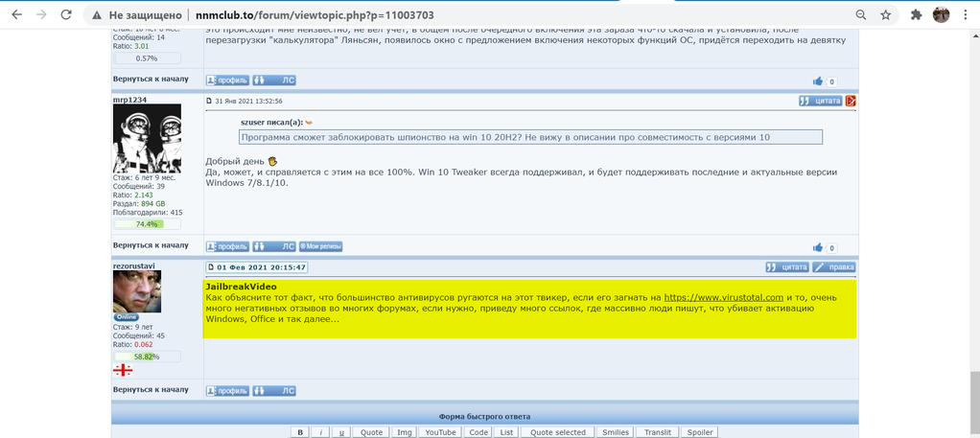Click the waving hand emoji in mrp1234's post

272,161
